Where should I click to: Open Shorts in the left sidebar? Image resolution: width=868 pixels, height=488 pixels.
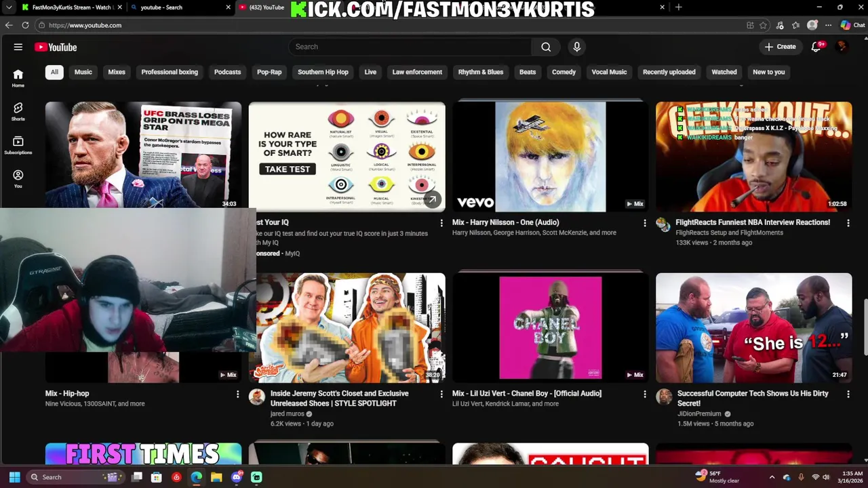[18, 112]
